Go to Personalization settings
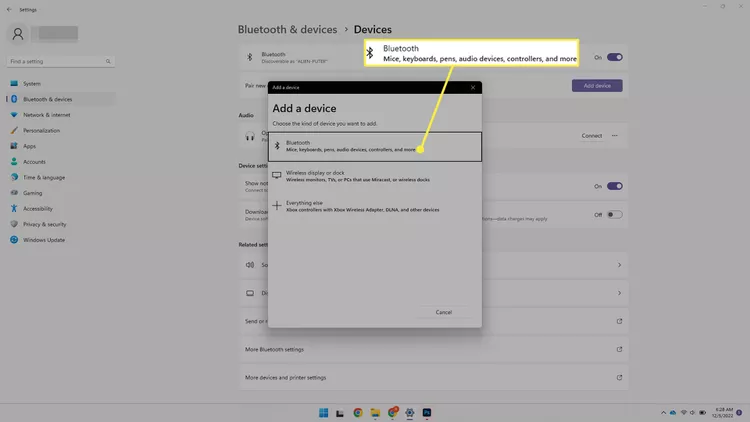 click(60, 130)
